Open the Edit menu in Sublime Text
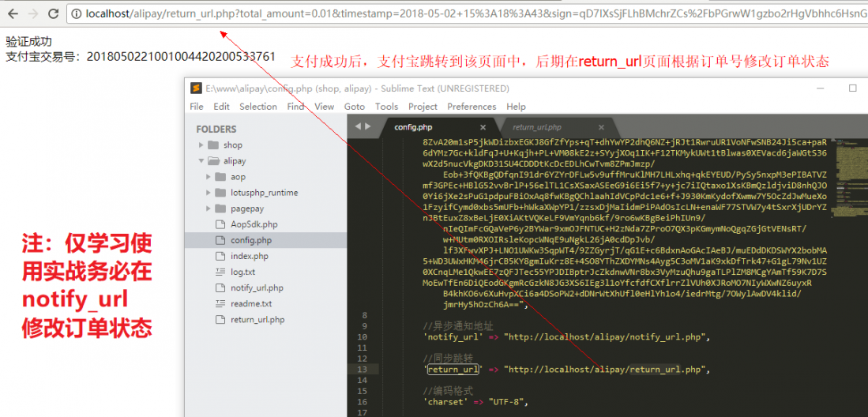 (x=221, y=107)
